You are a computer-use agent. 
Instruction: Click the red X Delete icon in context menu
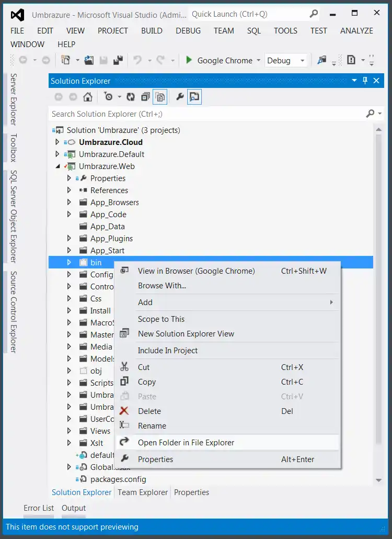pos(124,411)
